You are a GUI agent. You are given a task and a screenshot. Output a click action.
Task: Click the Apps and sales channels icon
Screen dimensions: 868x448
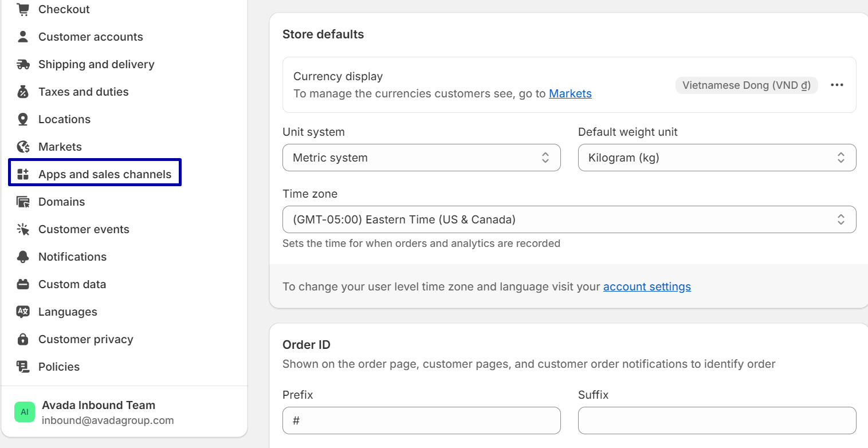23,174
